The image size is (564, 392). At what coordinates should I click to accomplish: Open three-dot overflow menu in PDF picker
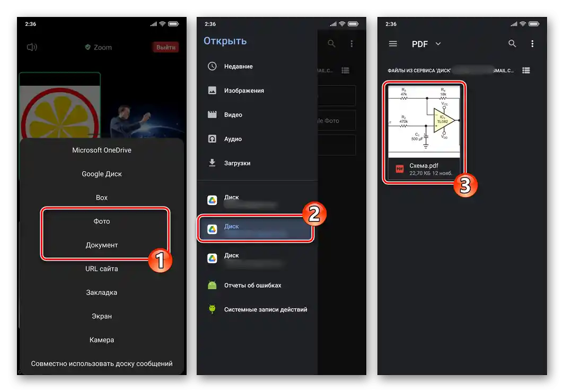(x=532, y=44)
